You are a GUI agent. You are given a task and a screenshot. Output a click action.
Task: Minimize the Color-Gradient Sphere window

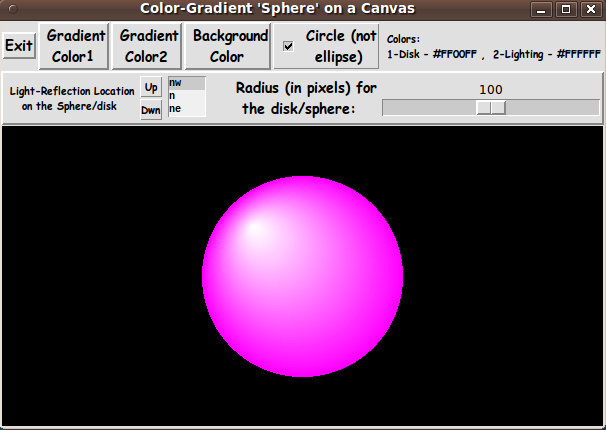point(541,9)
